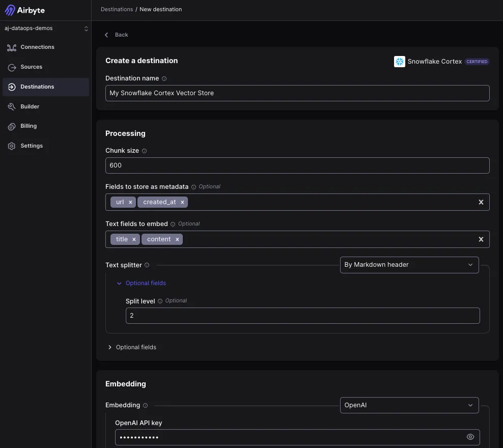Open the Connections icon in sidebar
Screen dimensions: 503x448
tap(12, 47)
